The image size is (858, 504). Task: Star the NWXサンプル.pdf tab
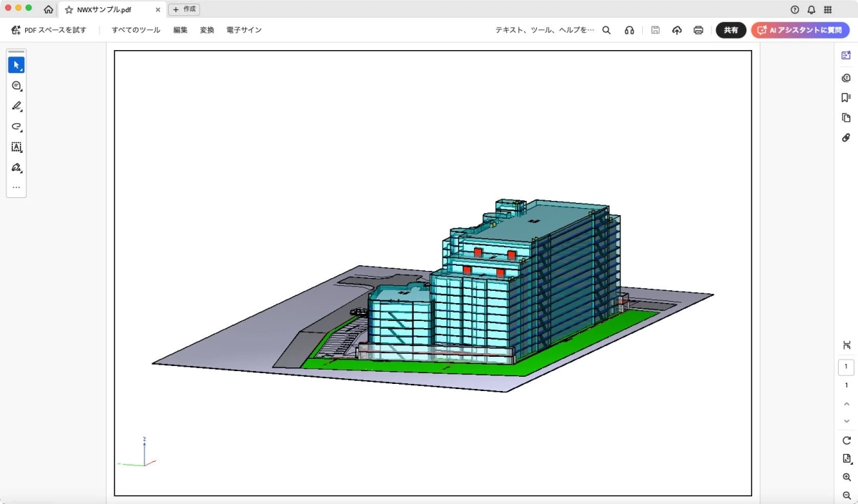pos(69,10)
